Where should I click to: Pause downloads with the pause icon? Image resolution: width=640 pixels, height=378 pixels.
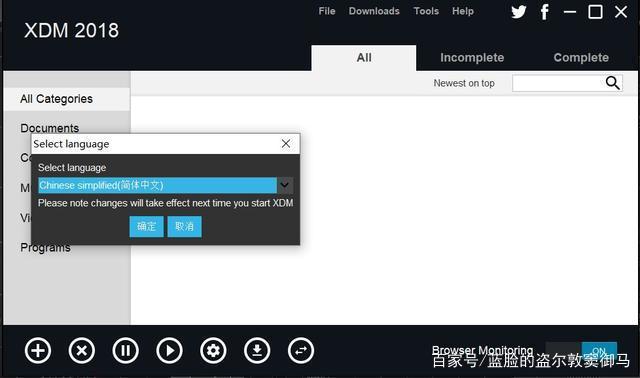[125, 350]
